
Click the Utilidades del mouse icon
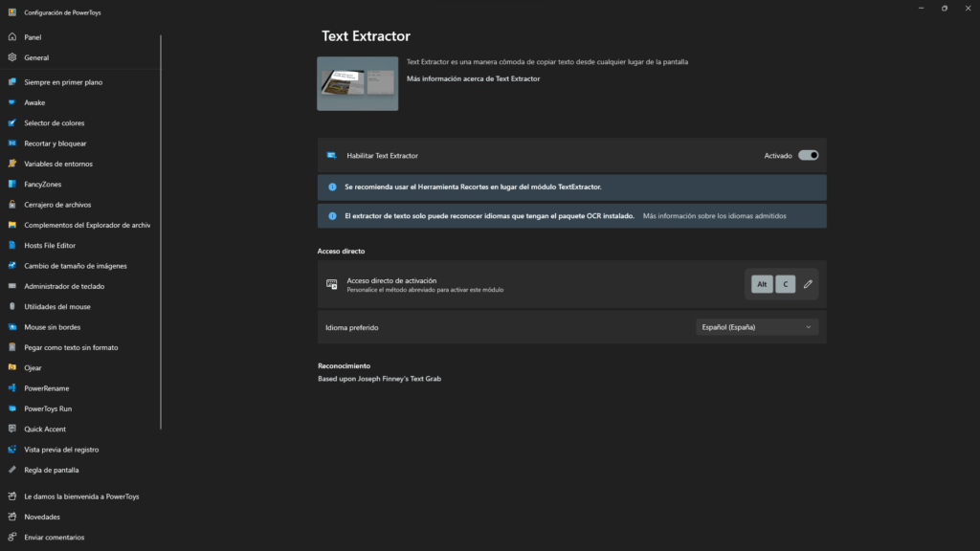point(12,306)
